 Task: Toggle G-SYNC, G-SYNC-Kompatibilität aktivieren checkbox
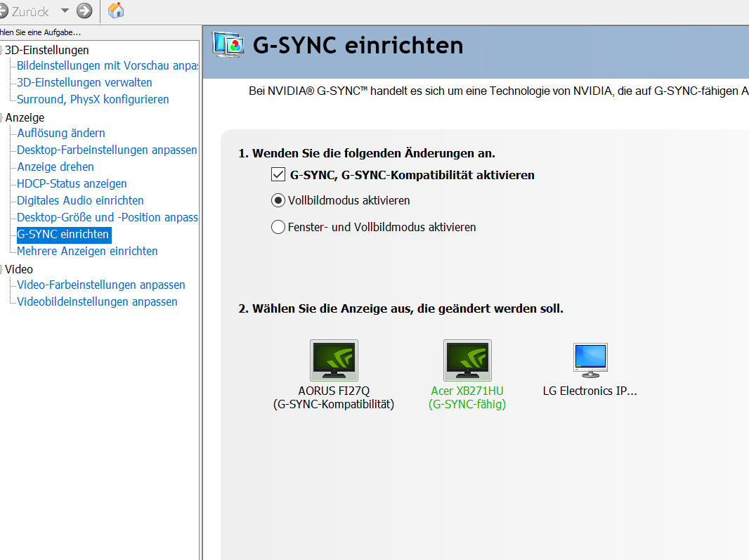(278, 175)
